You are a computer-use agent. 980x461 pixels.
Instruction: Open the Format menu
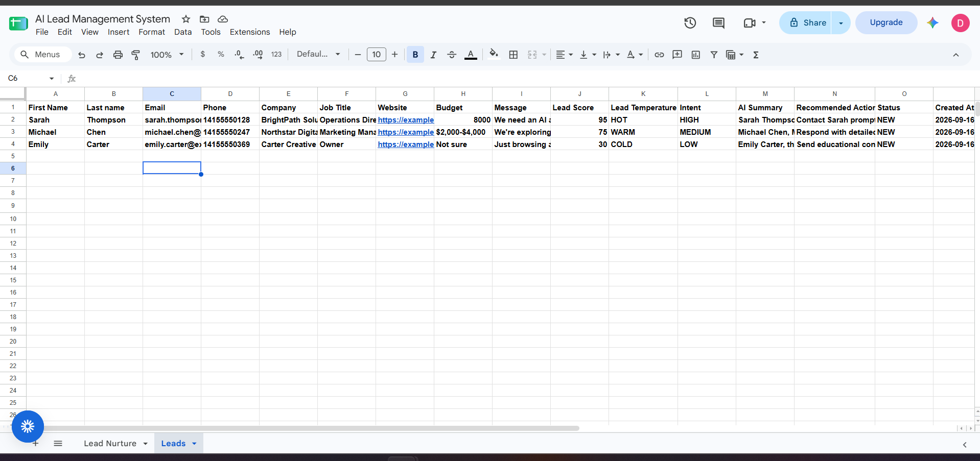(152, 32)
